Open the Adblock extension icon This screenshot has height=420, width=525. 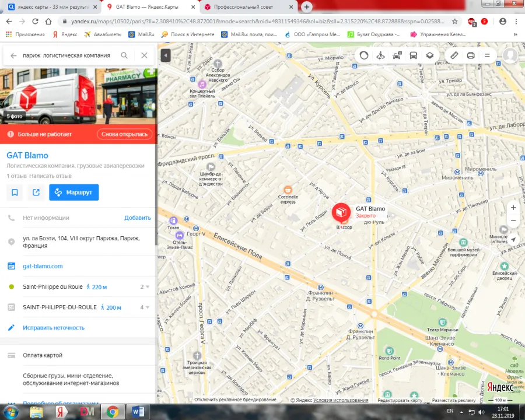(x=472, y=22)
